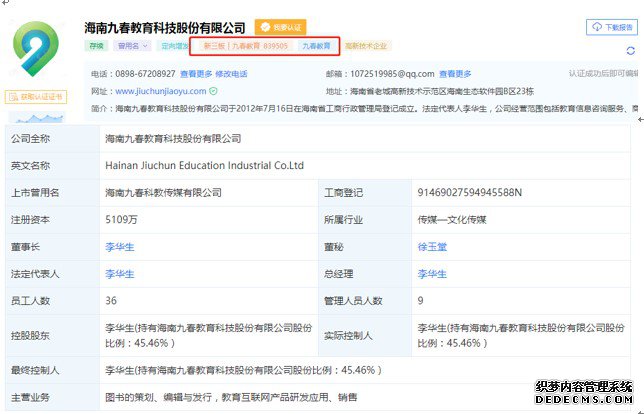This screenshot has width=644, height=414.
Task: Select the 公司全称 value 海南九春教育科技股份有限公司
Action: pos(173,139)
